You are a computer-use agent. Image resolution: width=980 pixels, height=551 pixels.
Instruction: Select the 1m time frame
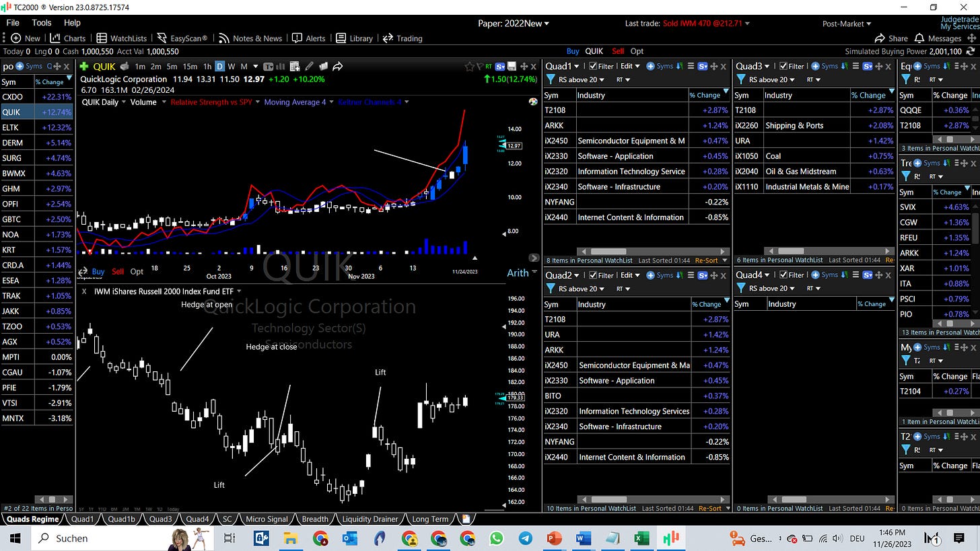140,67
